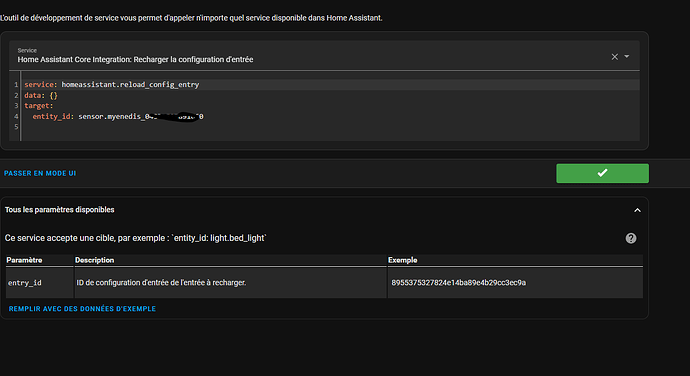Collapse the Tous les paramètres disponibles section

click(x=637, y=210)
